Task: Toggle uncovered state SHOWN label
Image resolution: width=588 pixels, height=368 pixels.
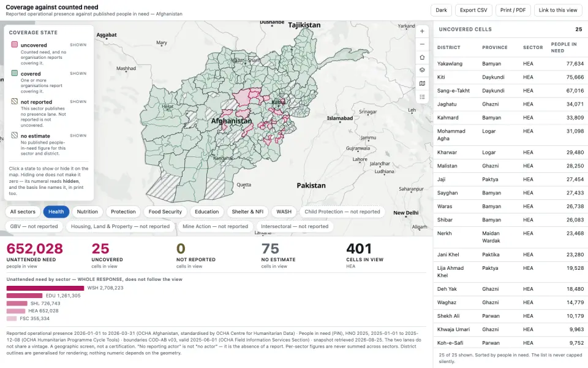Action: click(x=78, y=45)
